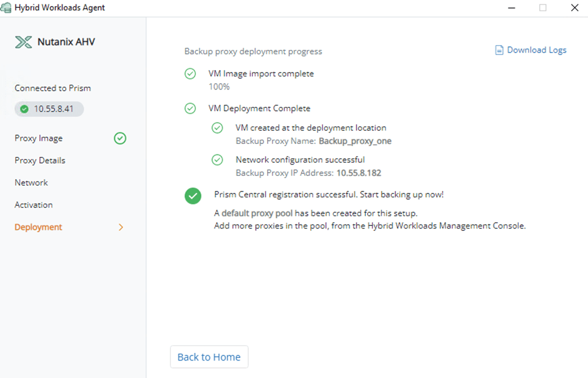Click the Nutanix AHV logo icon
The image size is (588, 378).
tap(23, 42)
